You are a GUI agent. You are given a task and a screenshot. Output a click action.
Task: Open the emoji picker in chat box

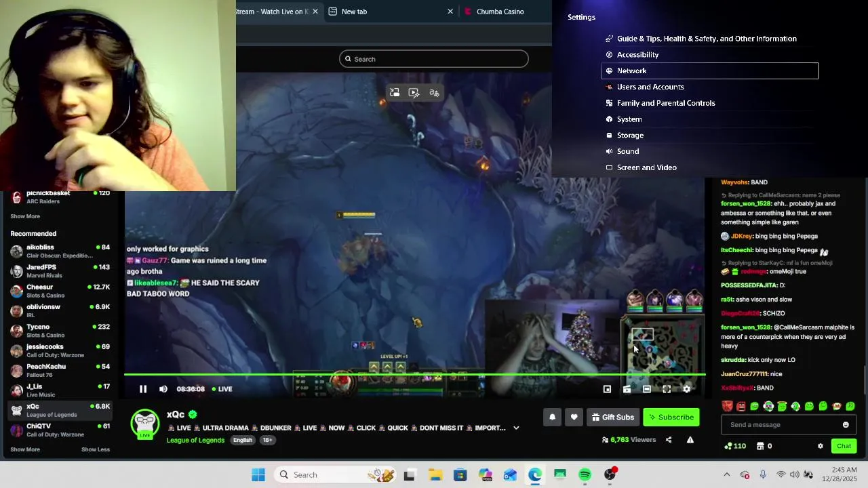[x=846, y=425]
